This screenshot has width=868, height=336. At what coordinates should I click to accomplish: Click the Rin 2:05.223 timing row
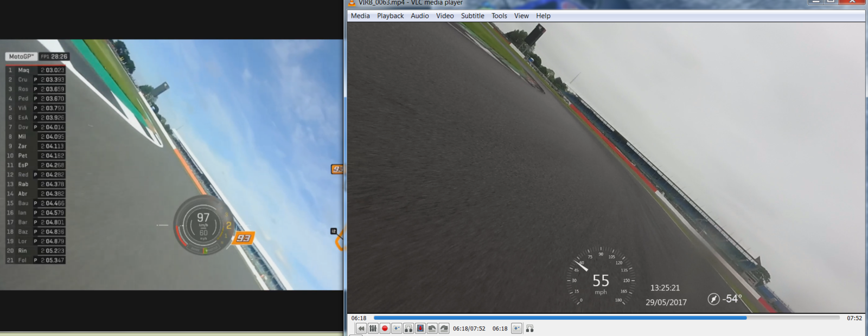36,251
